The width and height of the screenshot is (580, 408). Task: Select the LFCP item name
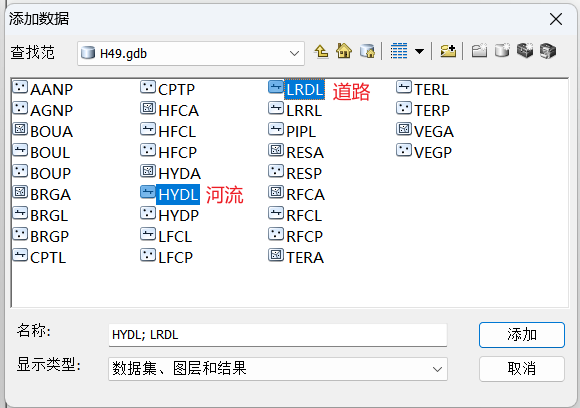pyautogui.click(x=176, y=258)
